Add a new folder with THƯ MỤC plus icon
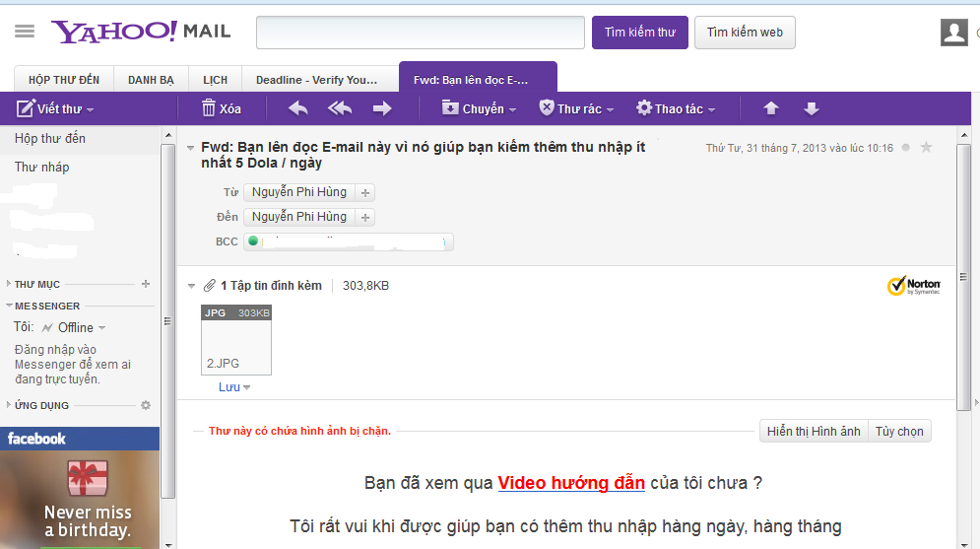 click(x=146, y=284)
